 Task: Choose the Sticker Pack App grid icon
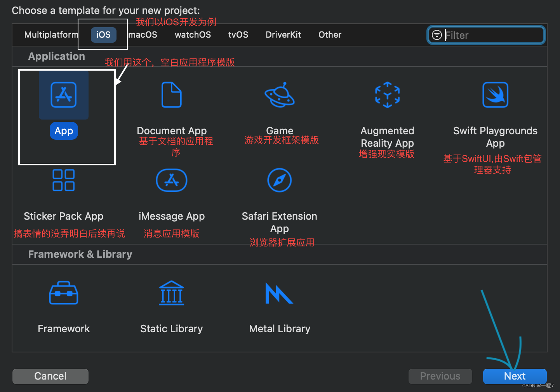click(x=64, y=180)
